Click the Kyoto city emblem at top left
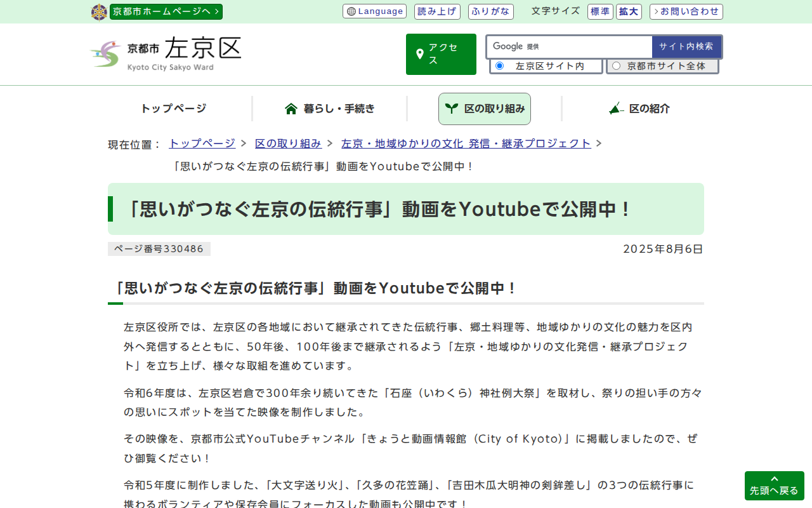The width and height of the screenshot is (812, 508). pyautogui.click(x=99, y=11)
